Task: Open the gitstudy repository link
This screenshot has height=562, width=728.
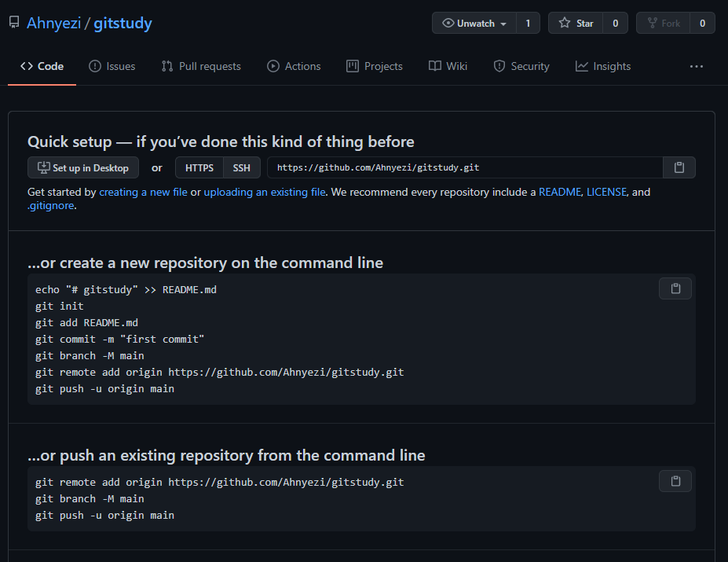Action: coord(123,23)
